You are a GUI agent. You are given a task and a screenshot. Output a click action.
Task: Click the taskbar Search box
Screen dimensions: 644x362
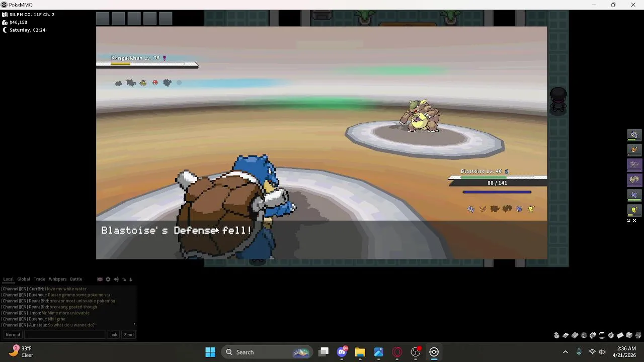(x=267, y=352)
